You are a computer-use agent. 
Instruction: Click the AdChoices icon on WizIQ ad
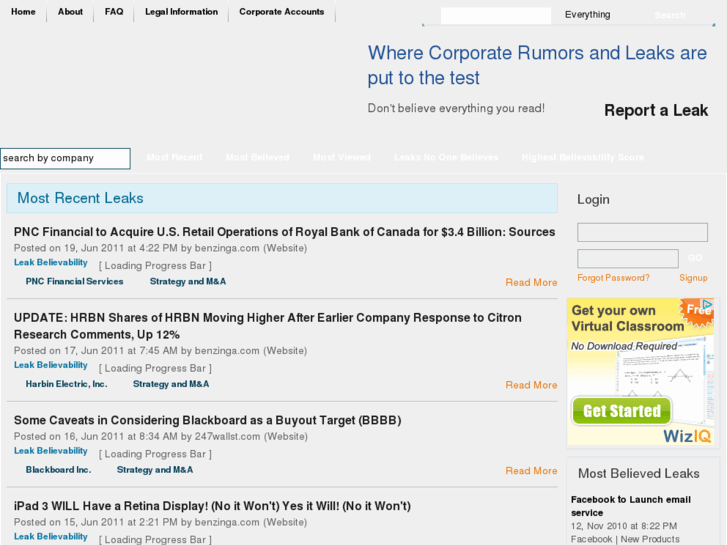pos(708,304)
